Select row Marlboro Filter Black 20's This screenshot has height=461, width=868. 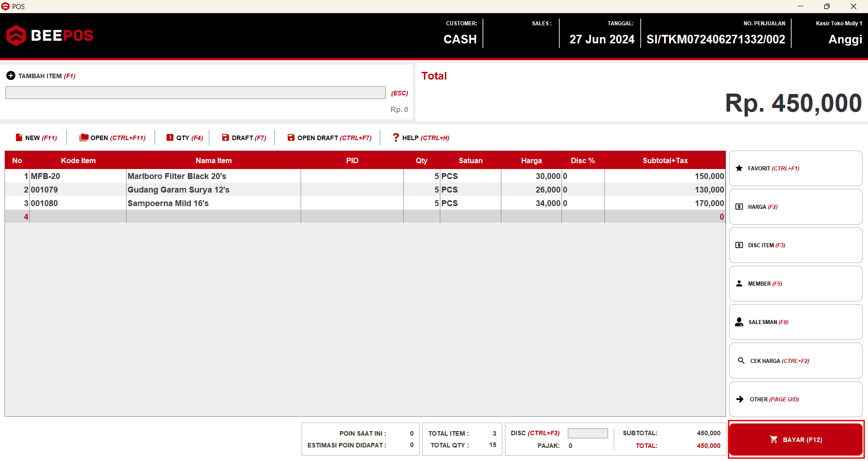point(365,176)
